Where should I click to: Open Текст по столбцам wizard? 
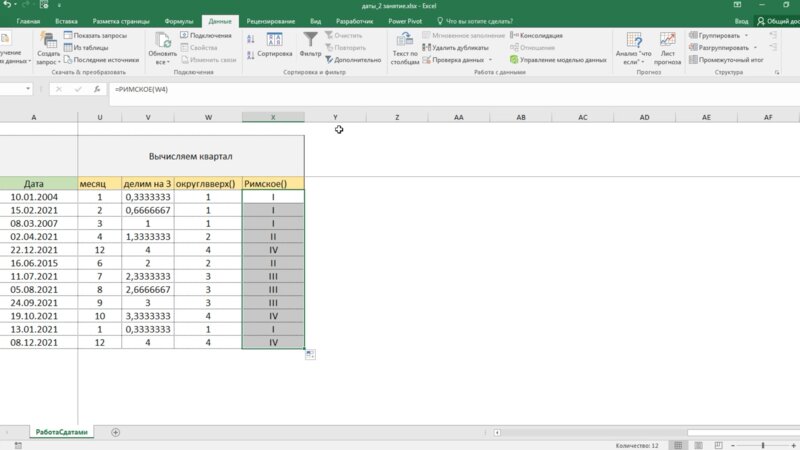coord(405,48)
